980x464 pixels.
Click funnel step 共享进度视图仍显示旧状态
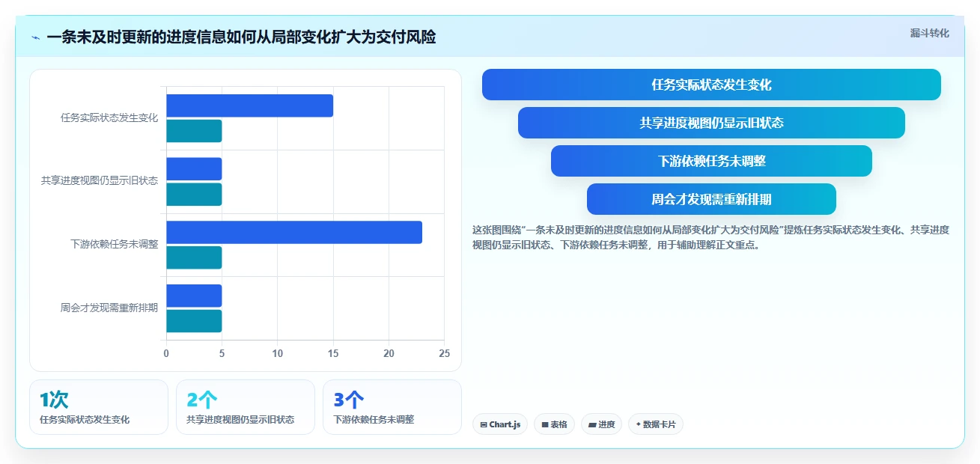[711, 123]
